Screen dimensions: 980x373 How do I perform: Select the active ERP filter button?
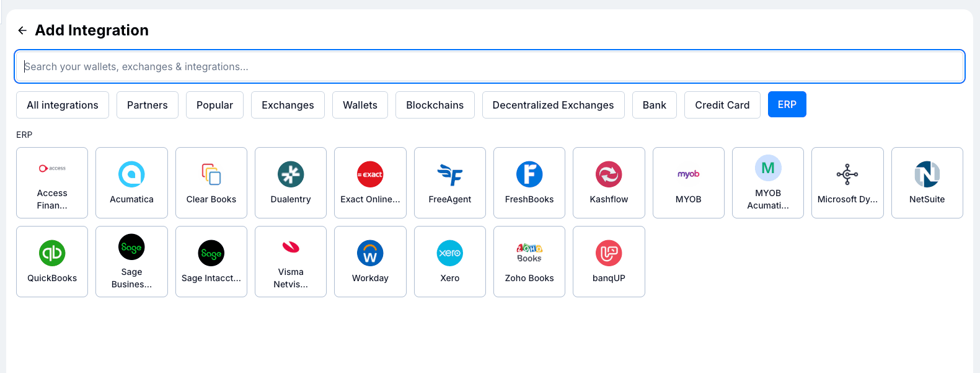pos(787,104)
